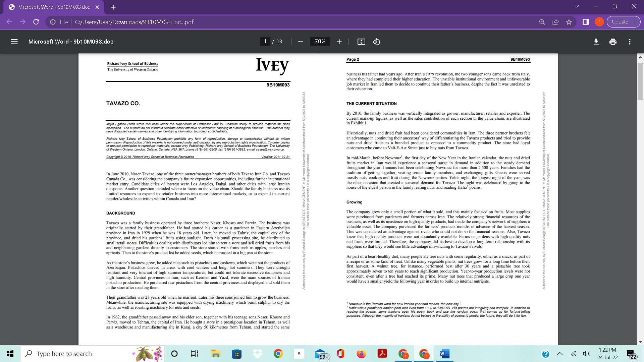Open the tab search chevron
The height and width of the screenshot is (362, 644).
click(x=577, y=6)
